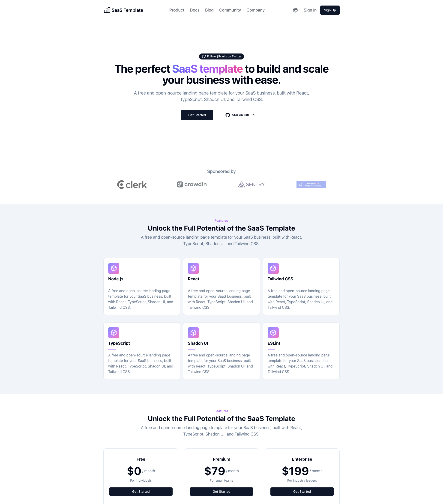Click the React feature card icon
Image resolution: width=443 pixels, height=504 pixels.
click(x=193, y=268)
